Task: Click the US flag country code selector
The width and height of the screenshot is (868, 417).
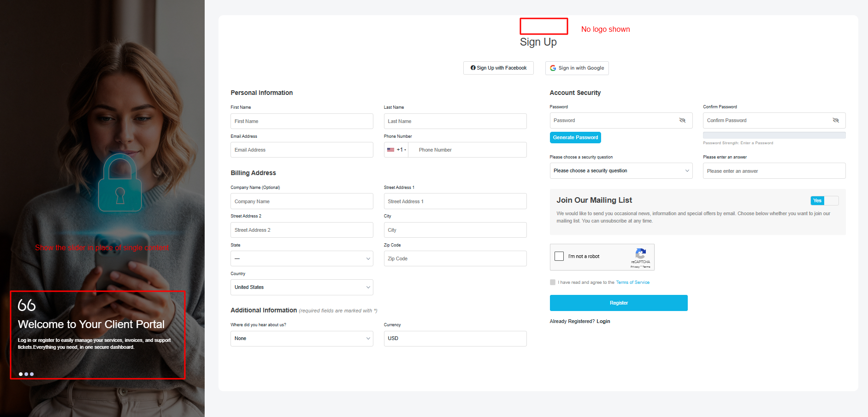Action: click(x=396, y=150)
